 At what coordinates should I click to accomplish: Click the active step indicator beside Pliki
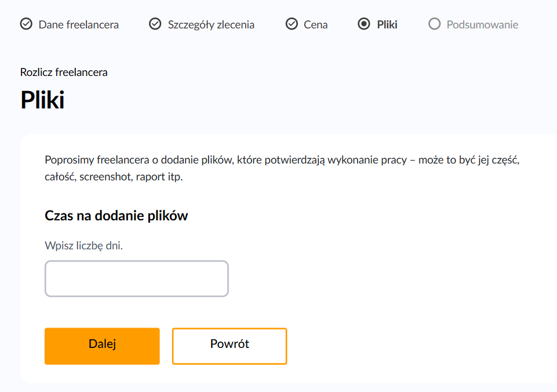pos(364,24)
